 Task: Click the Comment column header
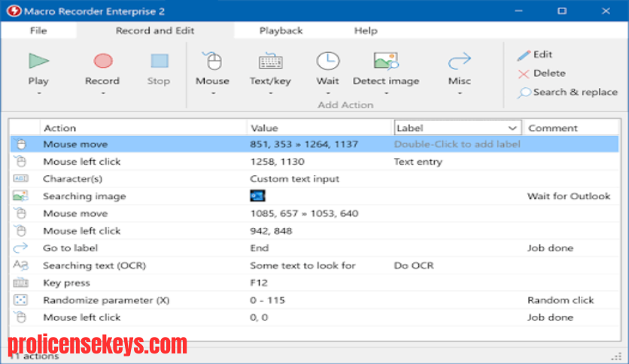(553, 129)
